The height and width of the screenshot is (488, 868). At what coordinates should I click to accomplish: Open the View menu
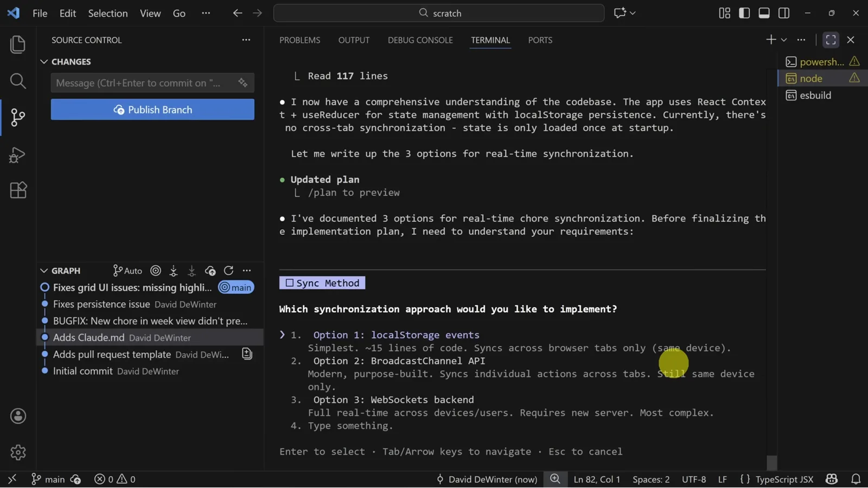150,13
